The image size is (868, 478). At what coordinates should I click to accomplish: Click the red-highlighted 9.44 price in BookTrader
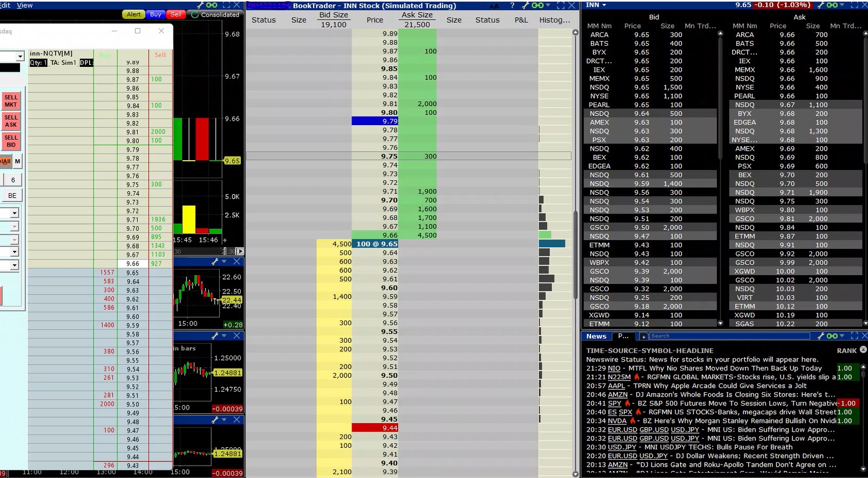coord(375,428)
